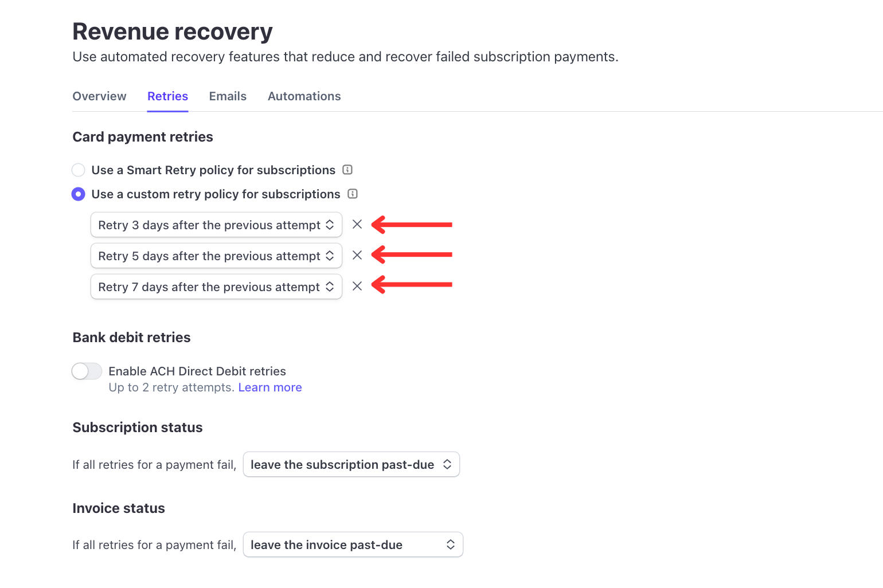This screenshot has width=883, height=588.
Task: Go to the Emails tab
Action: [228, 96]
